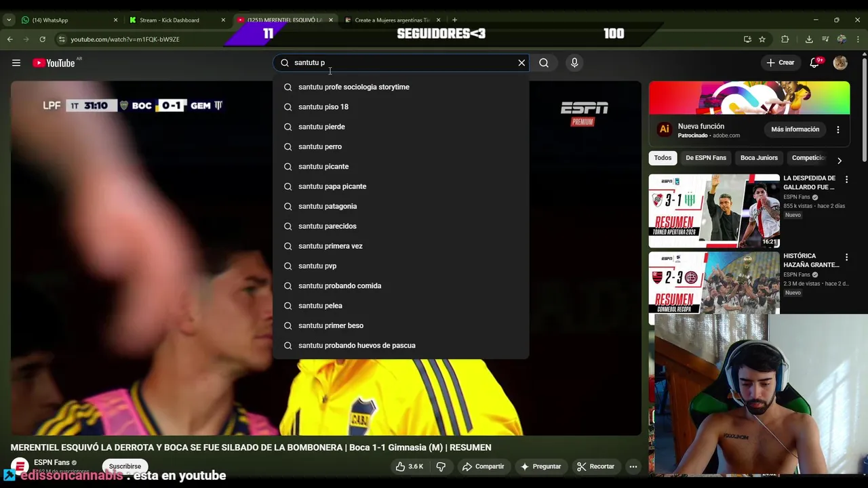The image size is (868, 488).
Task: Click the magnifier search button
Action: click(544, 62)
